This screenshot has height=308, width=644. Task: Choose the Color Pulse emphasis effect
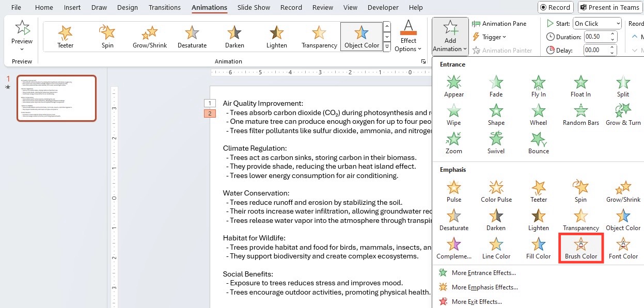496,191
